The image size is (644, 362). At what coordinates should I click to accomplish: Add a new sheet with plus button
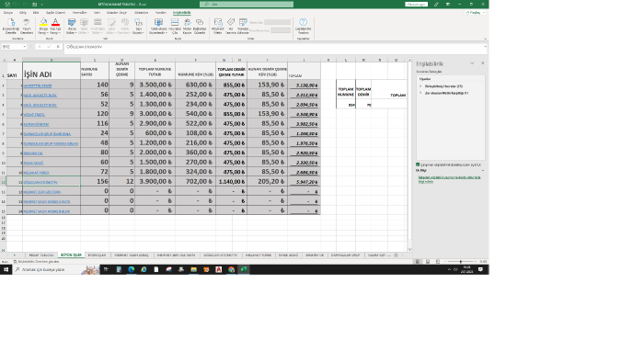(x=396, y=255)
